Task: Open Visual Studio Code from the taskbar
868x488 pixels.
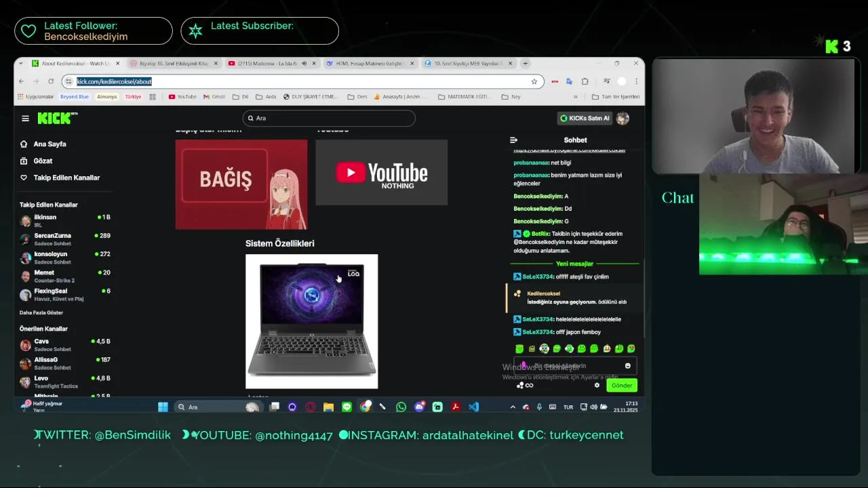Action: 473,407
